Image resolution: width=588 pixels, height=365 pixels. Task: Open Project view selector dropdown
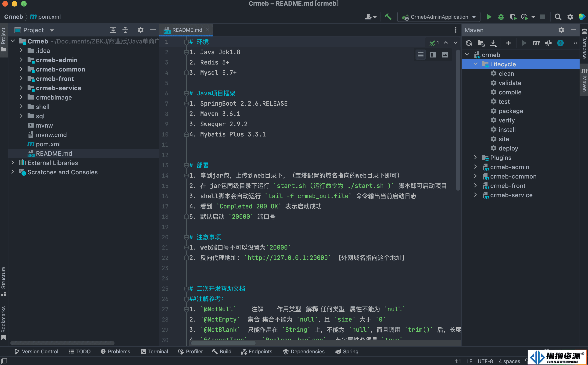click(34, 30)
